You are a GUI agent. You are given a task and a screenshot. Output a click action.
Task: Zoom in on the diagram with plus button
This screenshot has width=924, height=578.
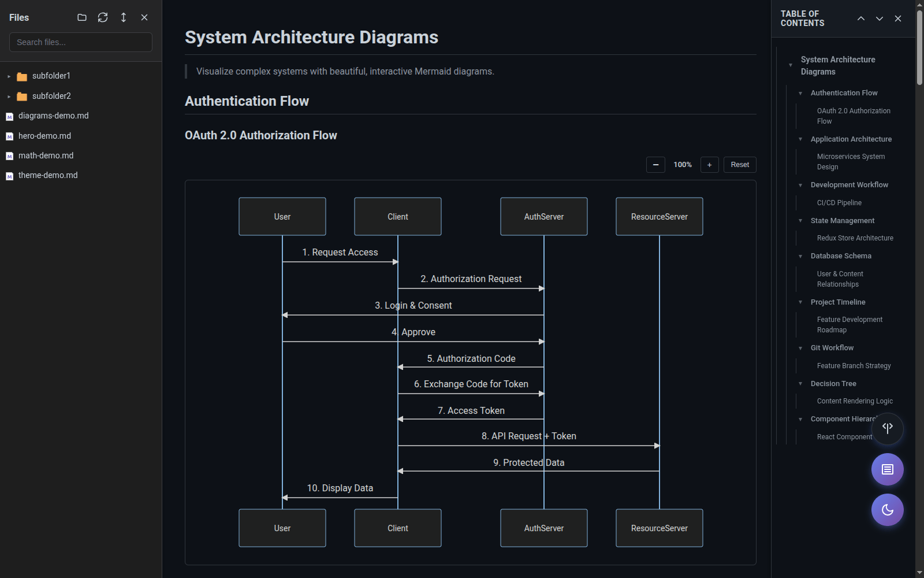pyautogui.click(x=709, y=165)
